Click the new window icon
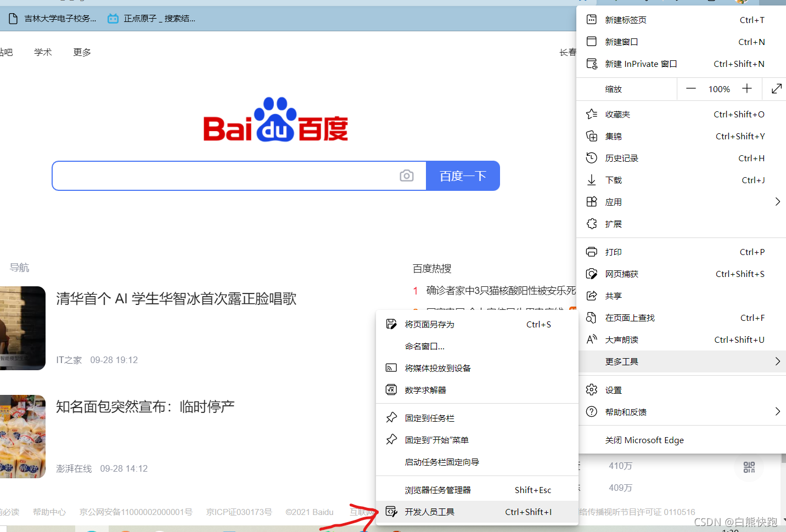The height and width of the screenshot is (532, 786). click(x=592, y=42)
